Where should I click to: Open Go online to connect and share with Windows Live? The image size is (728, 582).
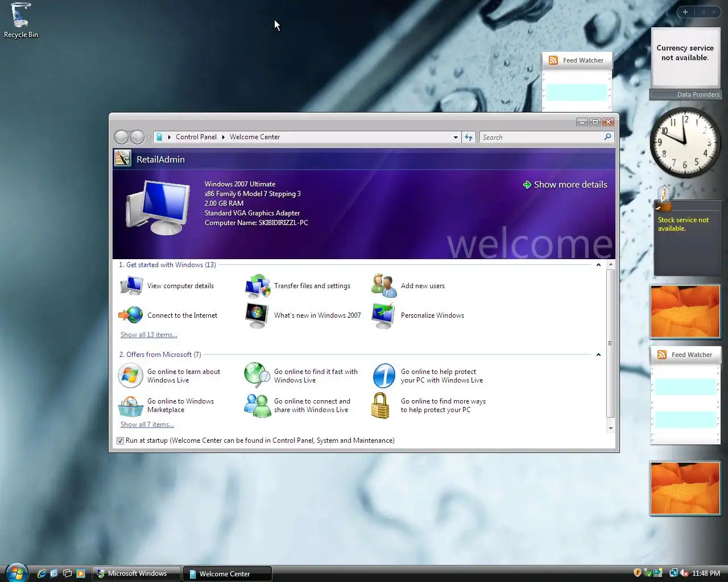tap(297, 405)
